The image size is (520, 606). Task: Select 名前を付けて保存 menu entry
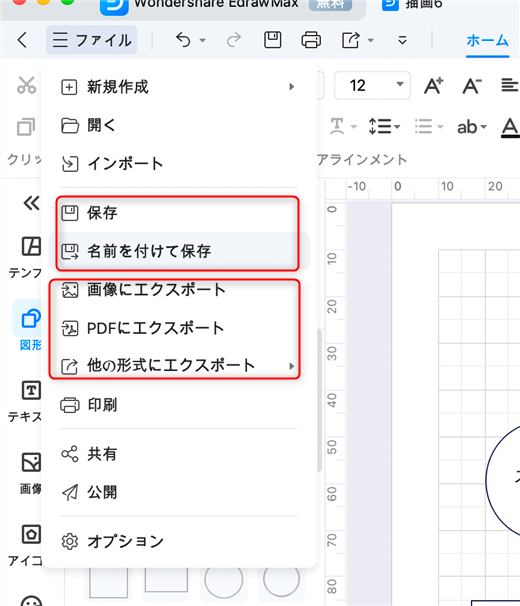click(x=178, y=251)
